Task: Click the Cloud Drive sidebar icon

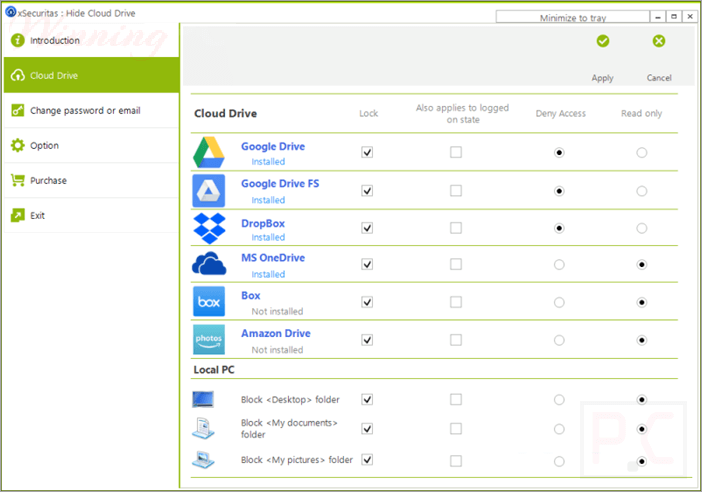Action: [x=17, y=75]
